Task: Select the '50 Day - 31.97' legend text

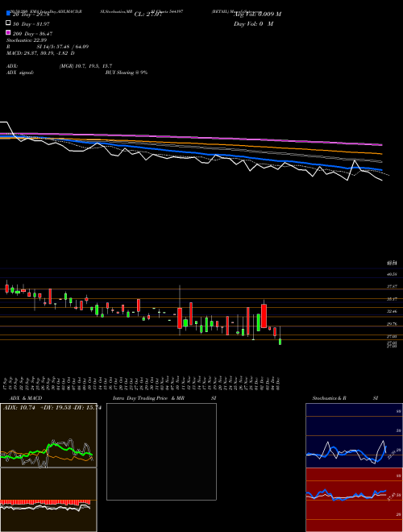Action: pyautogui.click(x=31, y=24)
